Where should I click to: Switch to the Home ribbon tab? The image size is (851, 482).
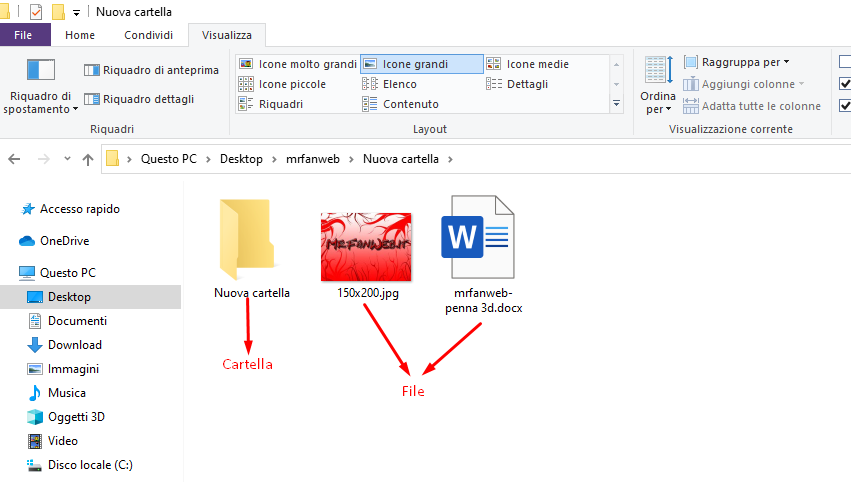coord(80,35)
